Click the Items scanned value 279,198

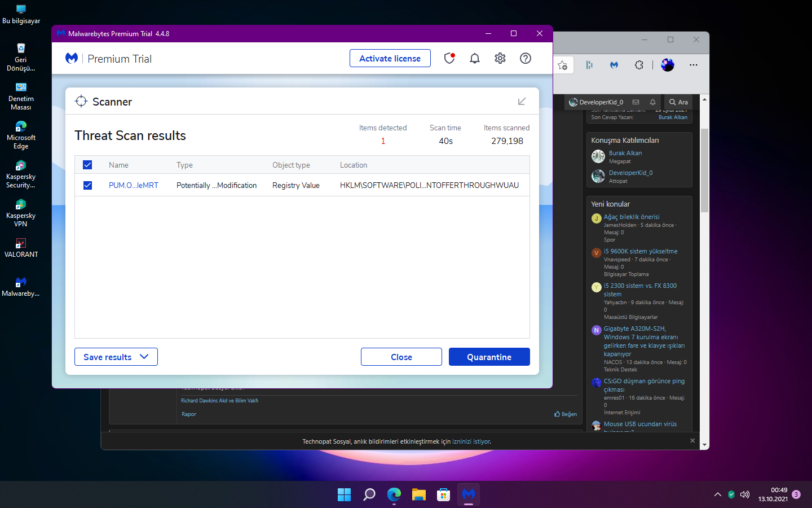[507, 141]
